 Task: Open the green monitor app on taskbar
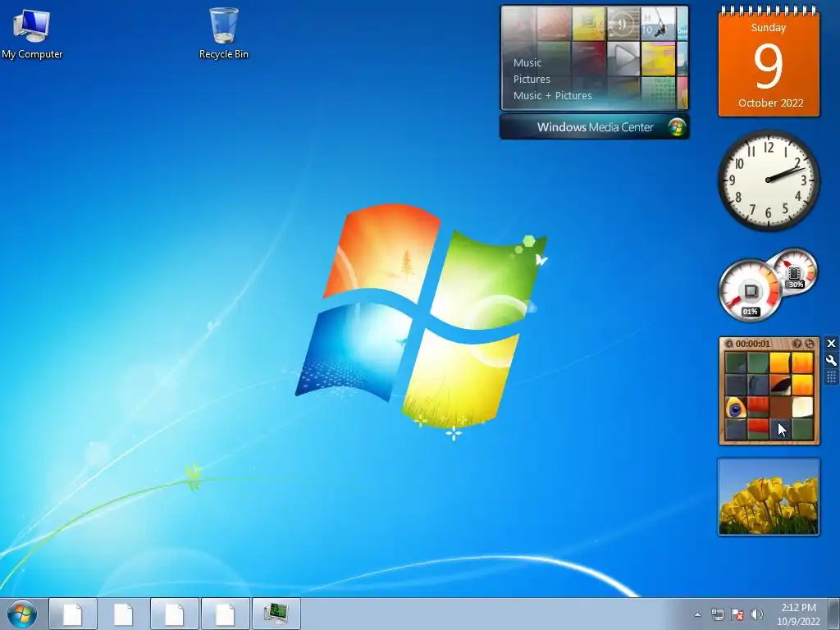click(x=276, y=614)
